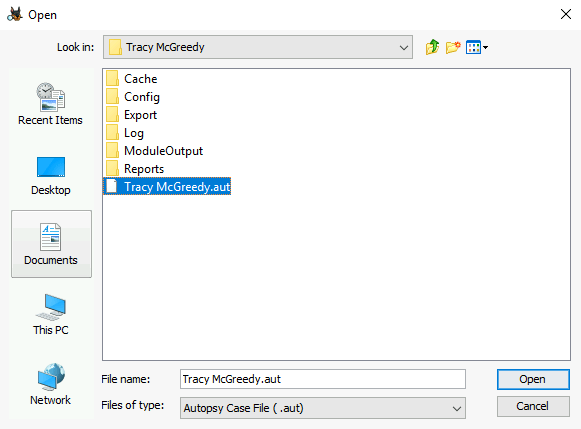Create a new folder

point(453,47)
